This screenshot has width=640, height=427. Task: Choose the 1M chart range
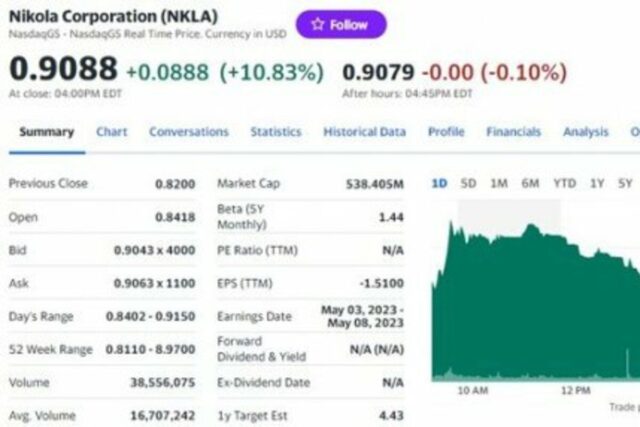(498, 183)
